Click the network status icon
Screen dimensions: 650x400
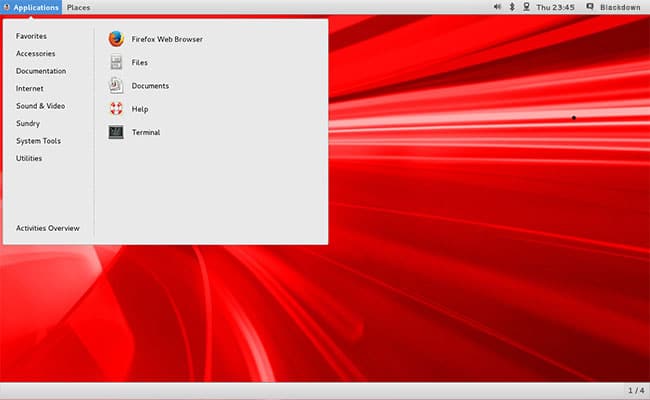click(526, 7)
